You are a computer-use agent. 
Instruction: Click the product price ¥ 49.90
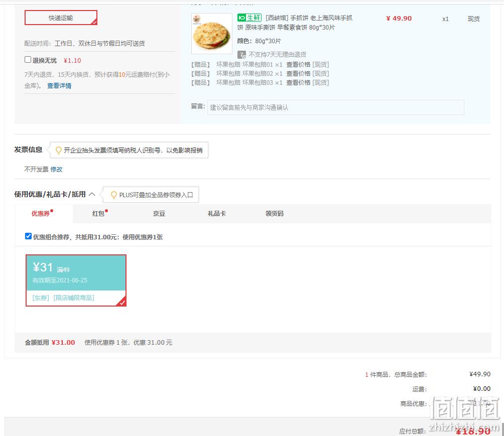tap(399, 19)
